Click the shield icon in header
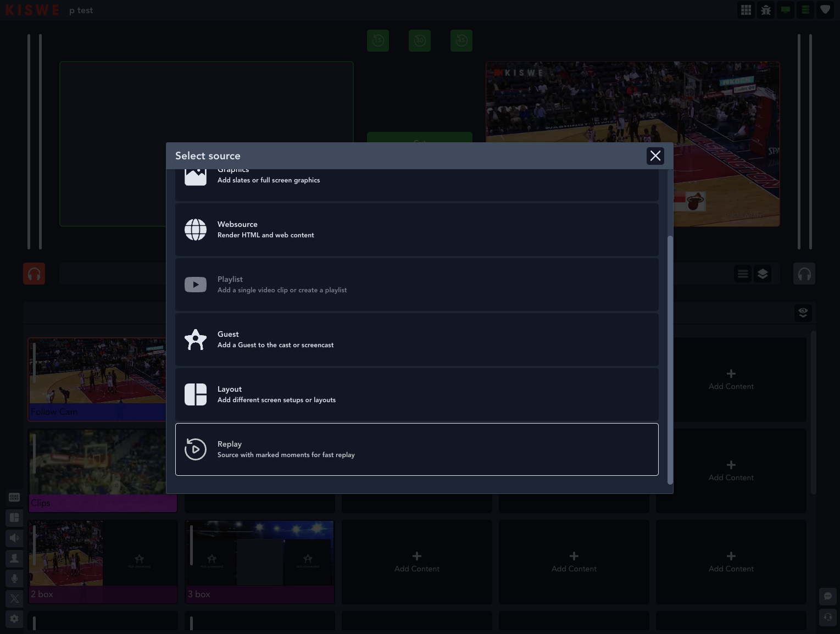The image size is (840, 634). click(x=825, y=10)
